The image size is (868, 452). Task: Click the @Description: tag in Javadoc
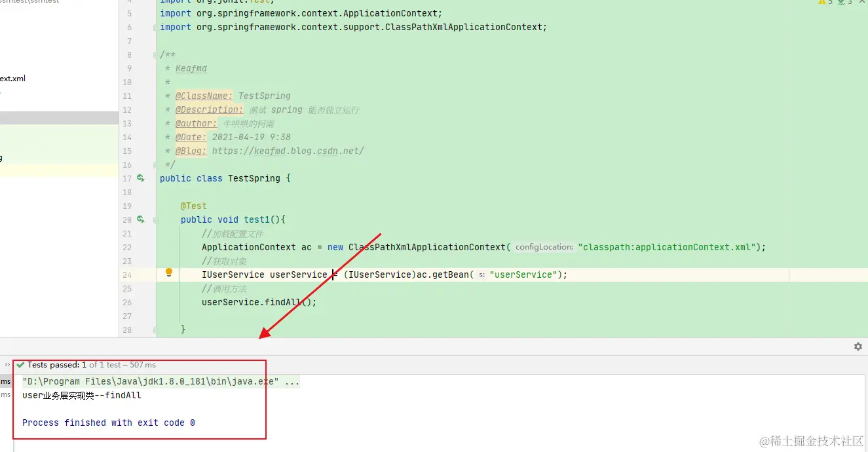coord(209,109)
